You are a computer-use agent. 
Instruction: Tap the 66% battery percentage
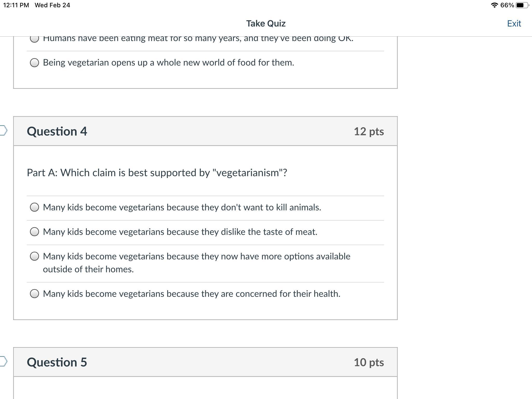coord(507,5)
